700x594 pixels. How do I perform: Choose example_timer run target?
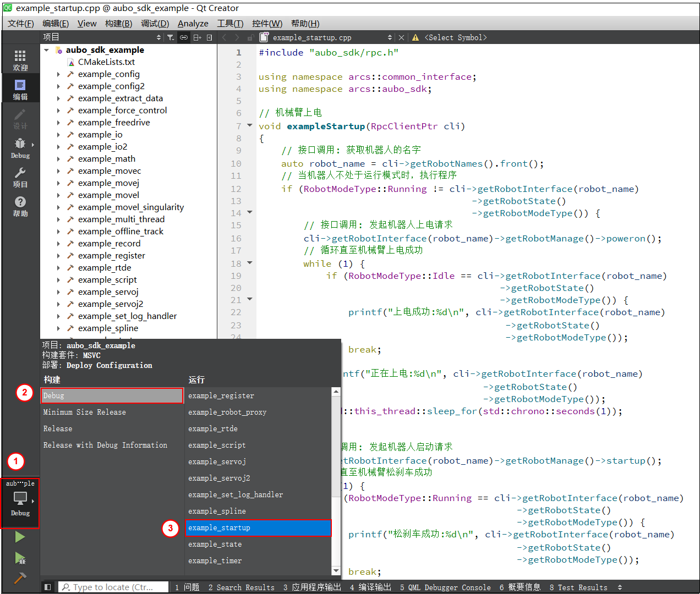click(x=258, y=560)
